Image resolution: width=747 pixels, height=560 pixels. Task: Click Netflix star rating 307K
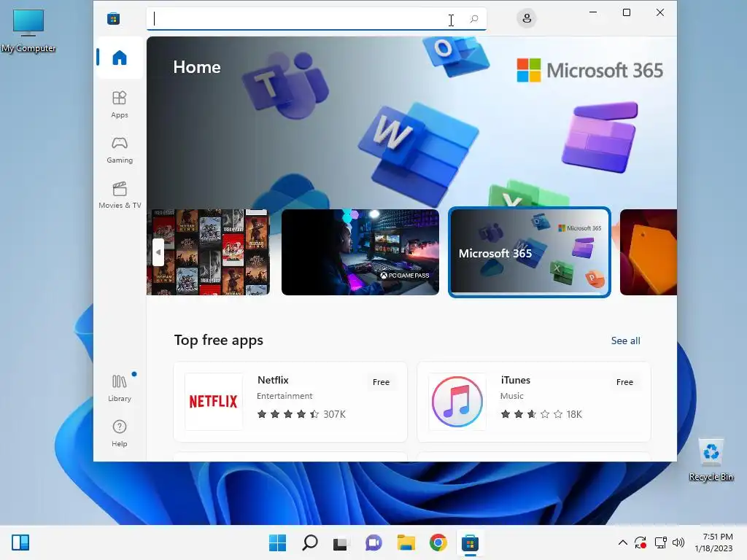[301, 414]
